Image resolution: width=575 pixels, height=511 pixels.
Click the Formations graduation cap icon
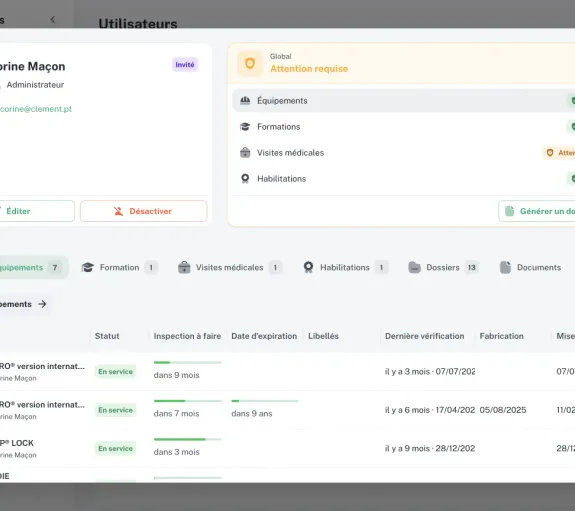pyautogui.click(x=245, y=127)
